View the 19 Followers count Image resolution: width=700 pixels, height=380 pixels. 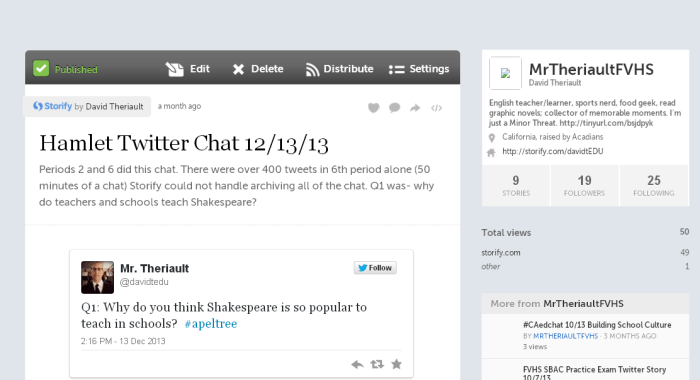coord(584,186)
